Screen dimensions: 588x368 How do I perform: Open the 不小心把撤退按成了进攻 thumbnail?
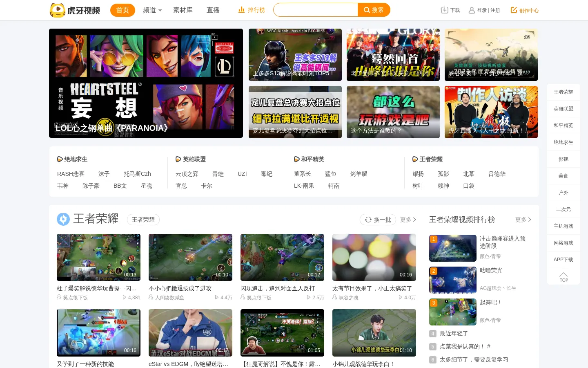(x=190, y=257)
